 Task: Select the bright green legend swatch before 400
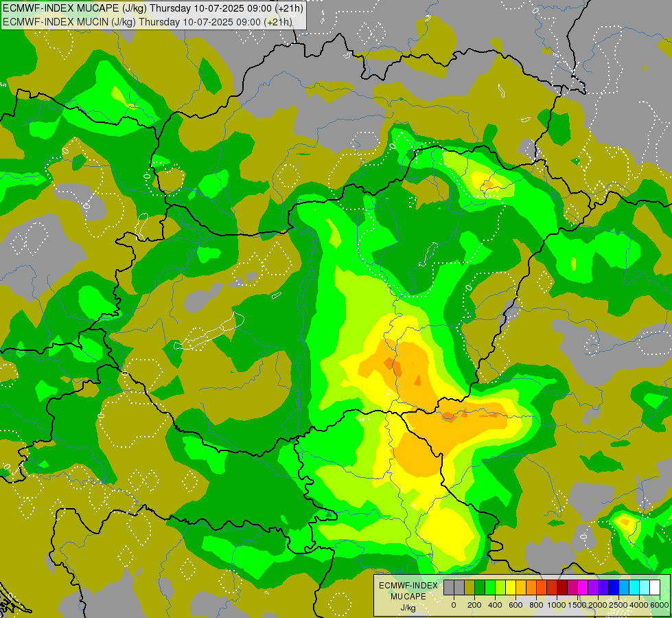490,587
